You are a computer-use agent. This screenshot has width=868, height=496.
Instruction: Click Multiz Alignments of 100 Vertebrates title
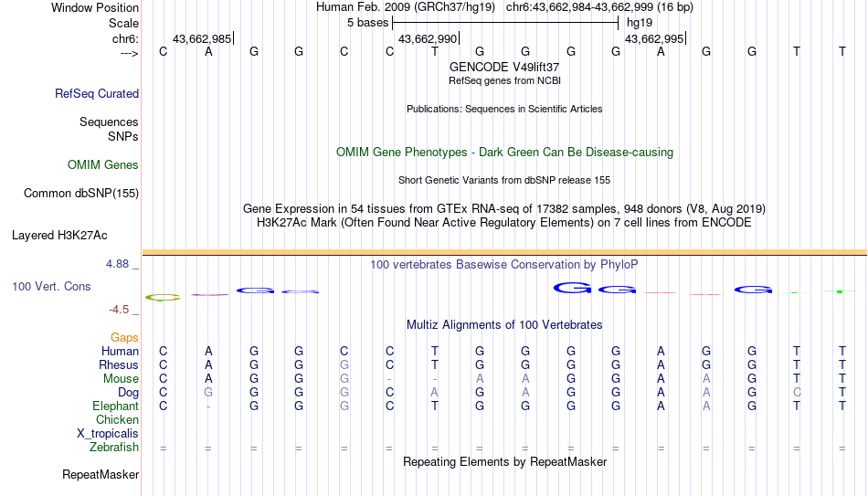(x=504, y=325)
